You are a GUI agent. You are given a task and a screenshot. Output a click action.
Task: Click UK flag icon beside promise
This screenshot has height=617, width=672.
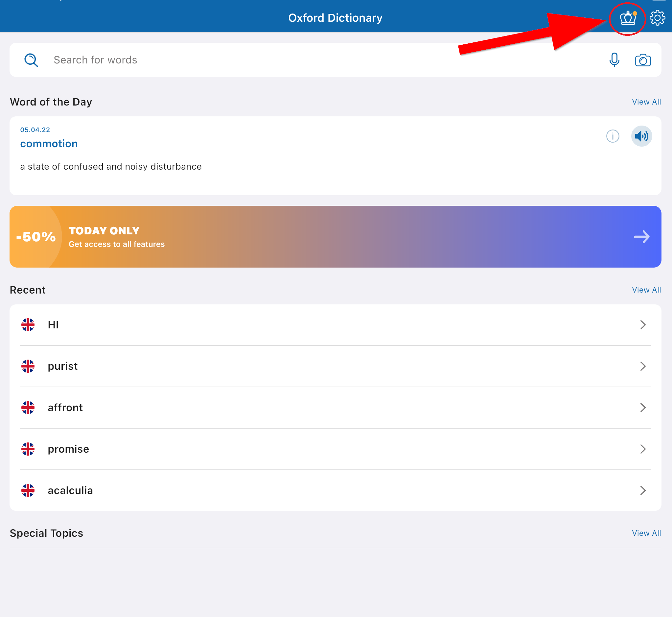[x=28, y=449]
